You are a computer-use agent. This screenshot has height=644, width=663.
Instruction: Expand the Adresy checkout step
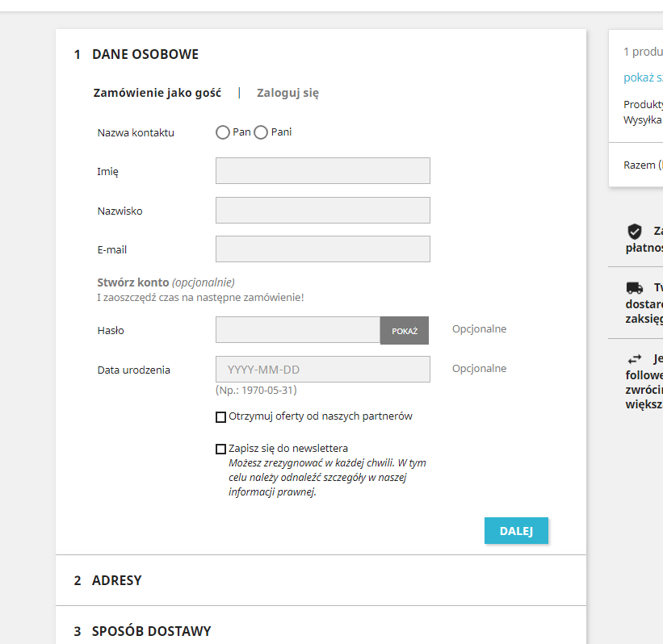tap(117, 580)
